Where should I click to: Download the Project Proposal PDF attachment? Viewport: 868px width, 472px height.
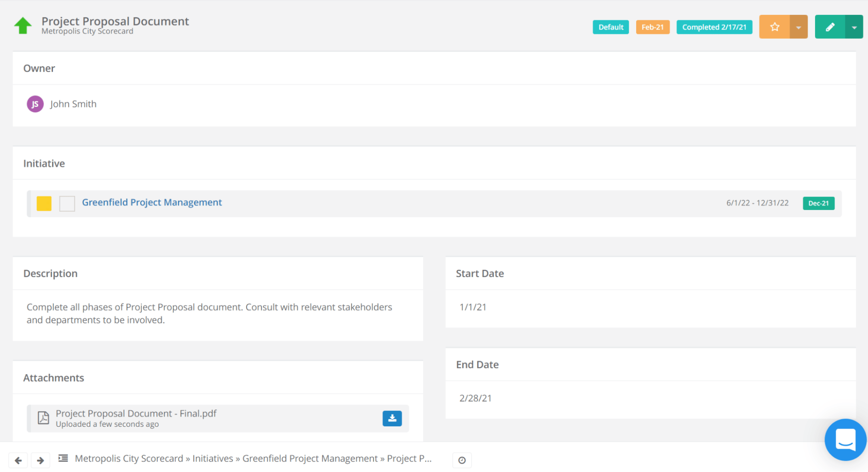point(392,418)
